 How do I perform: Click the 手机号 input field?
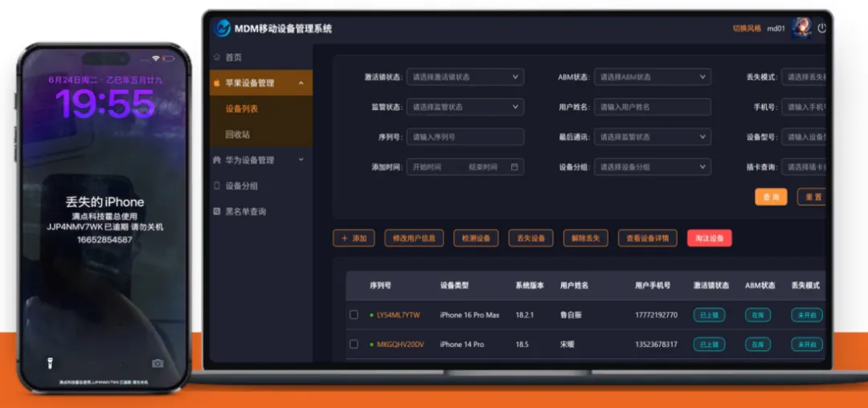(x=804, y=107)
